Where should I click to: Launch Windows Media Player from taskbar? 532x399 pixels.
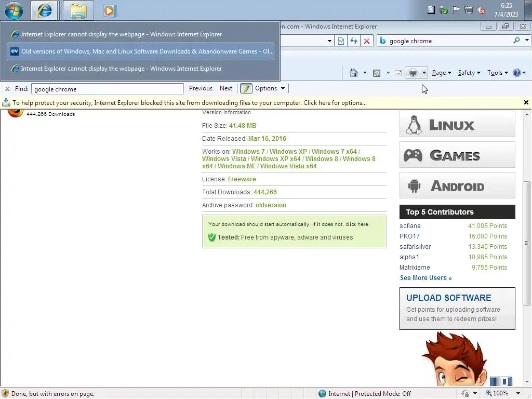(x=110, y=10)
